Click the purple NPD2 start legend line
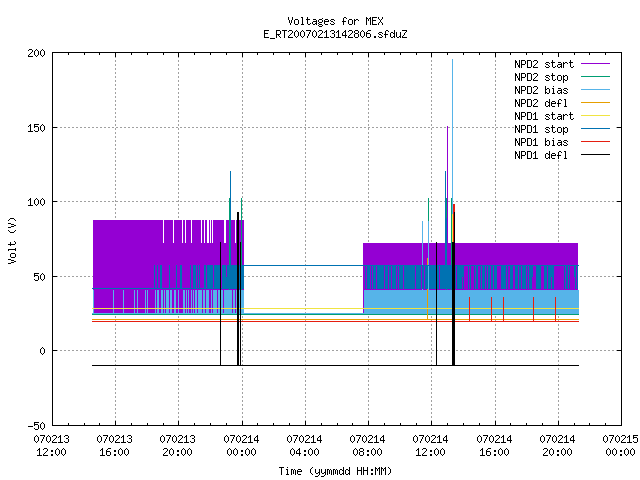Viewport: 640px width, 480px height. click(595, 64)
